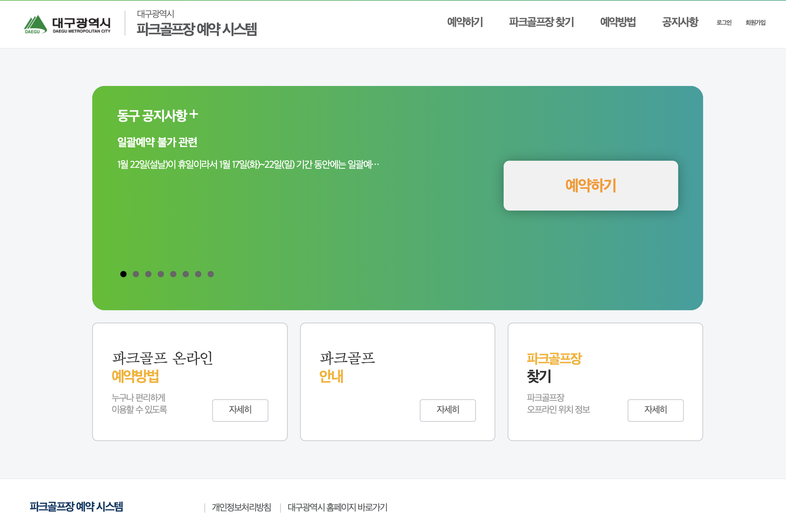
Task: Click 자세히 on the 파크골프 안내 card
Action: (448, 410)
